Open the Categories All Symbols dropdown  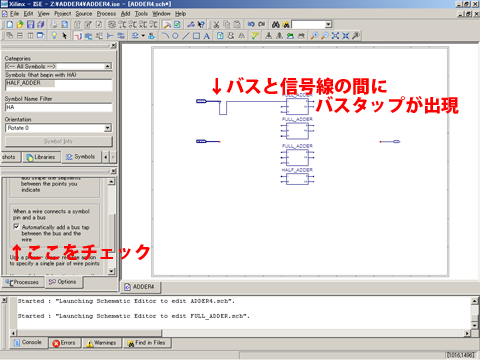click(x=108, y=66)
